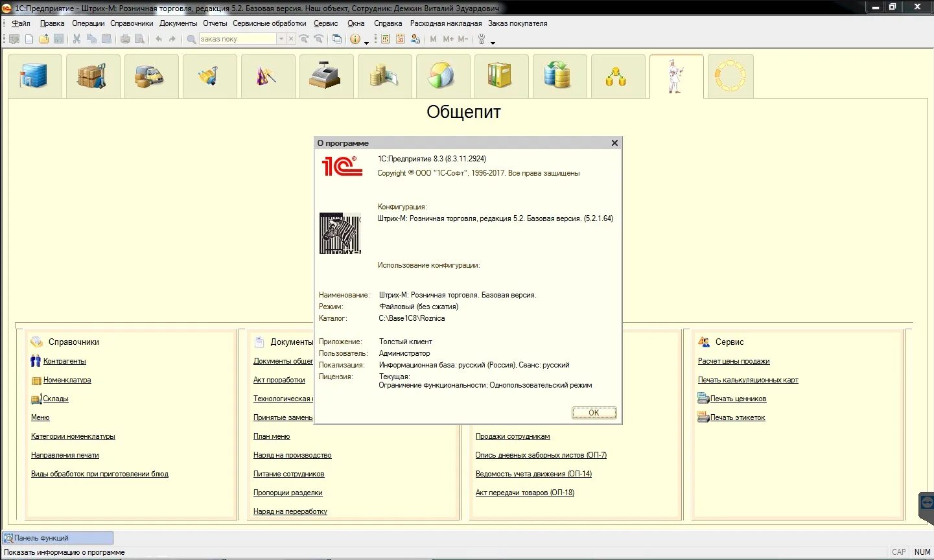Expand dropdown next to info icon
This screenshot has width=934, height=560.
pyautogui.click(x=367, y=43)
